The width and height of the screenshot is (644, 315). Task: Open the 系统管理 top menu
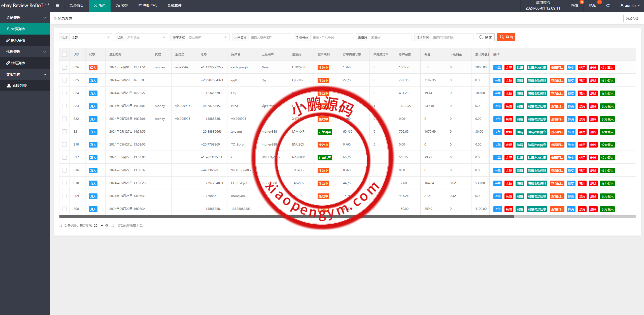coord(174,6)
